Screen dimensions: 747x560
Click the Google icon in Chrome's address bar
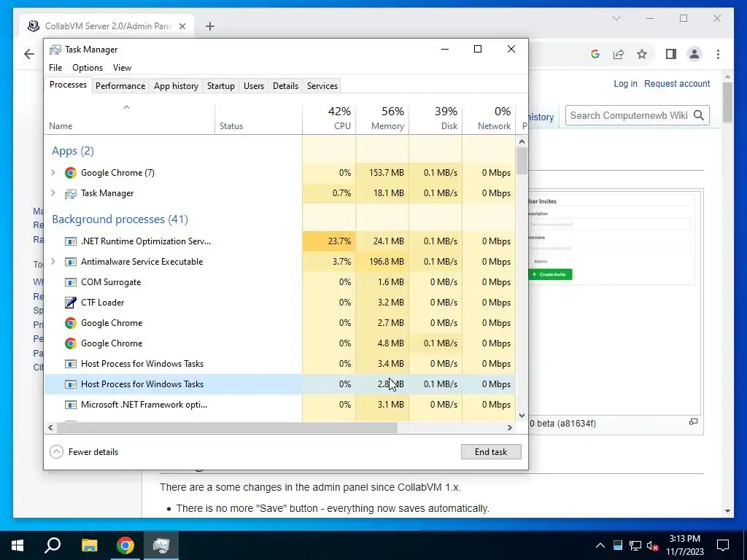595,54
